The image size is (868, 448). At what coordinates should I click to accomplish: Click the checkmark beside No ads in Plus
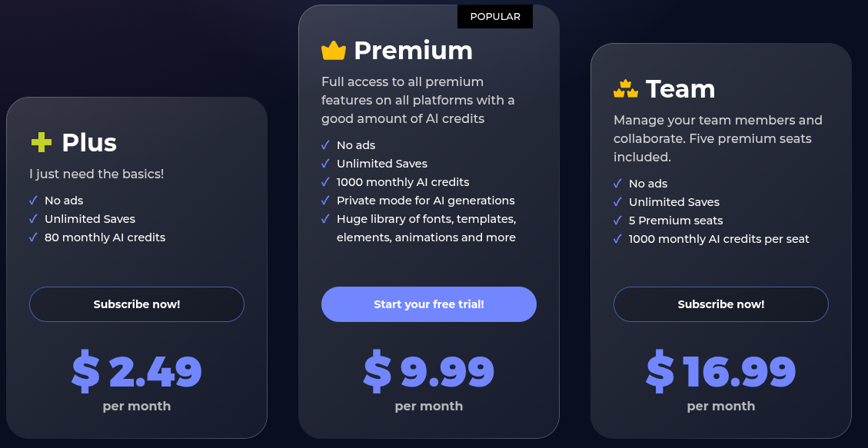(32, 200)
